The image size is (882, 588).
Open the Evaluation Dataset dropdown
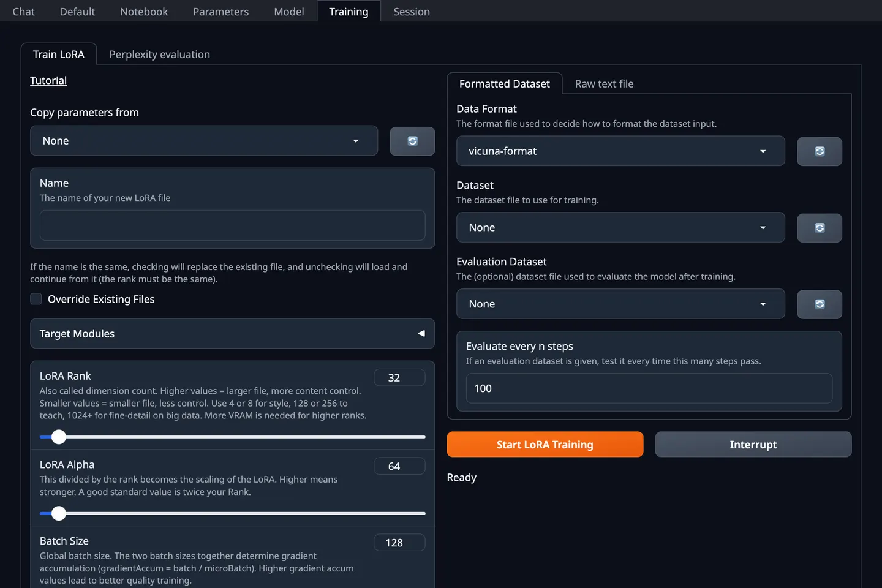point(620,304)
